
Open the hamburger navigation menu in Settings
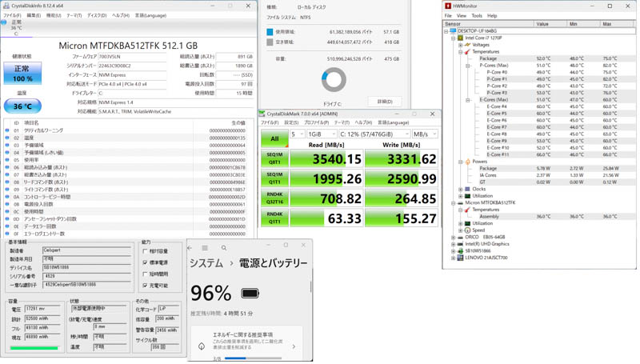click(205, 248)
